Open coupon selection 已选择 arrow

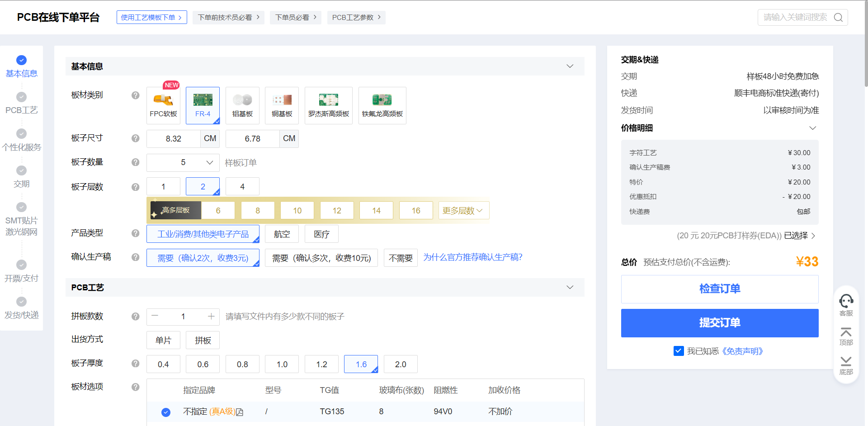(813, 236)
